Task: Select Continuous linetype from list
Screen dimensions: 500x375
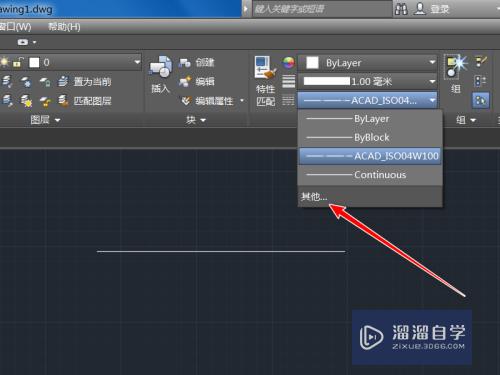Action: 370,175
